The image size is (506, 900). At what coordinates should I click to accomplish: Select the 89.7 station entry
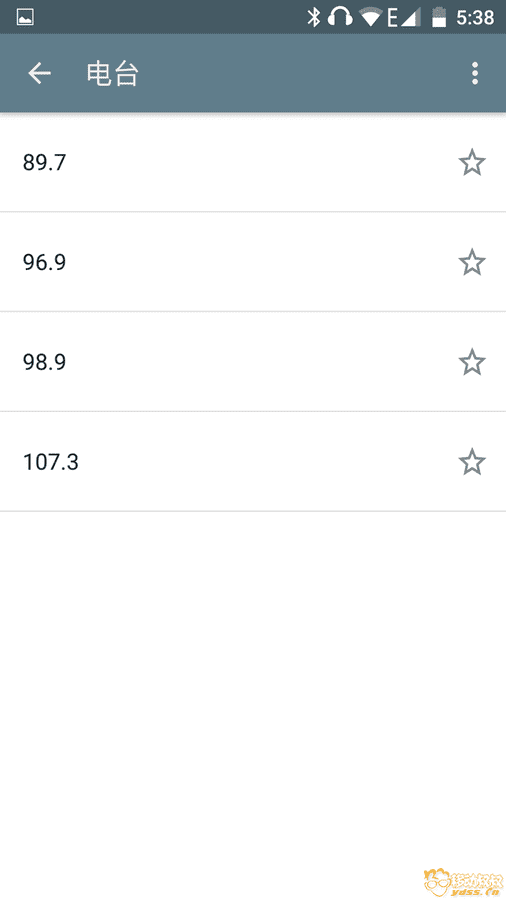(x=253, y=162)
